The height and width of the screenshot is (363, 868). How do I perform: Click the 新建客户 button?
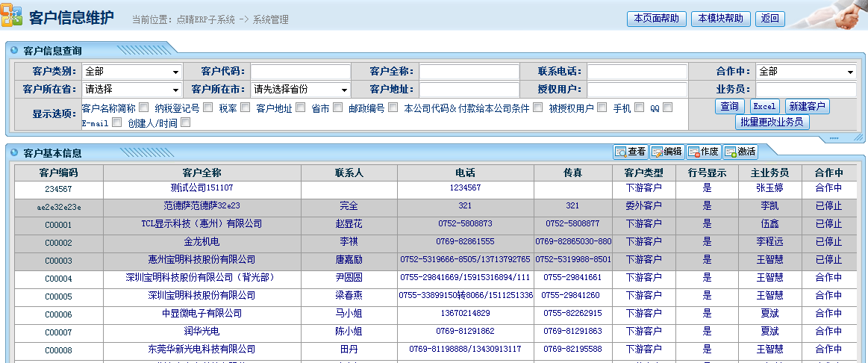click(807, 107)
